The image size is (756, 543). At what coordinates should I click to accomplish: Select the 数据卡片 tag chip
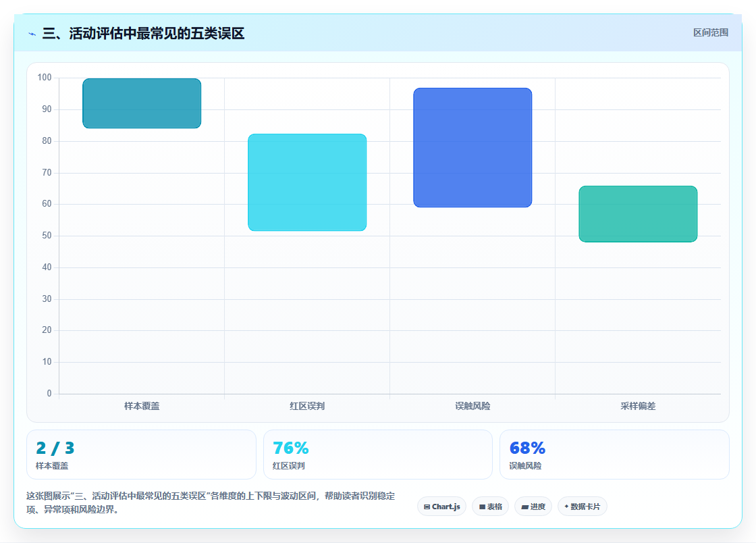583,507
